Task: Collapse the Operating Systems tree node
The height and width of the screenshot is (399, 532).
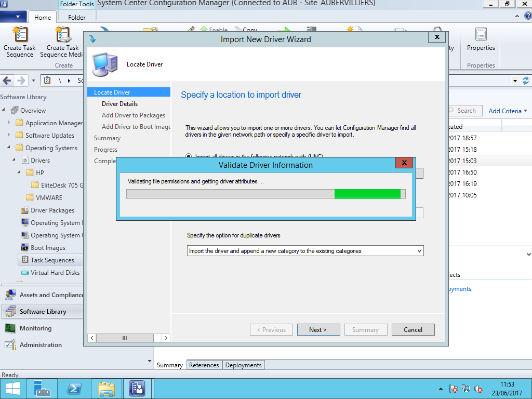Action: coord(9,148)
